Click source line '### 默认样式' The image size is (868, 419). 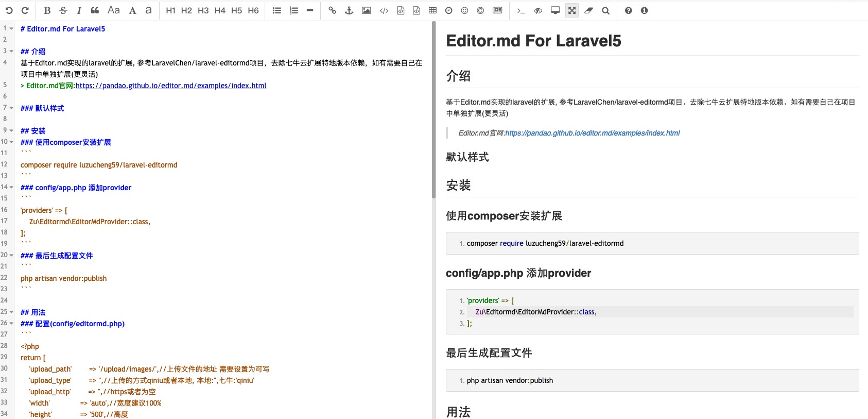point(42,108)
